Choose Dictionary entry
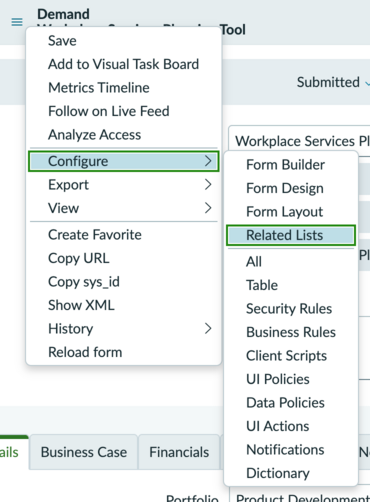Screen dimensions: 370x502 pos(291,473)
